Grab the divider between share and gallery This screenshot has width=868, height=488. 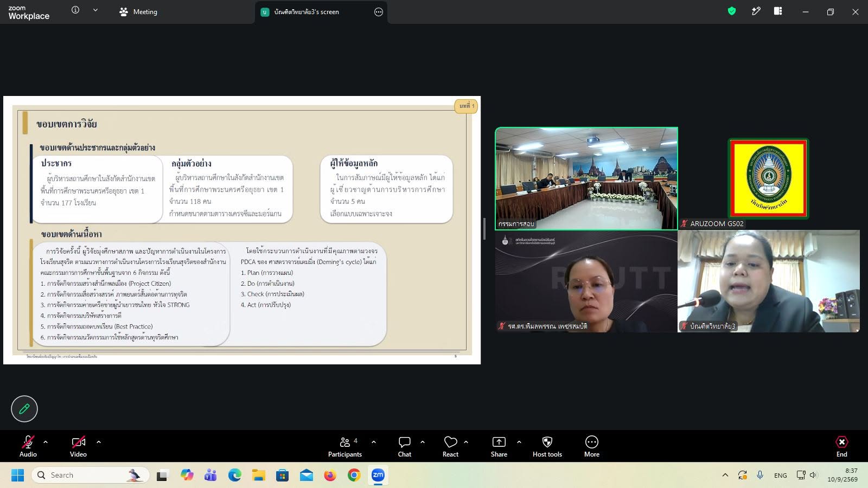click(x=484, y=229)
